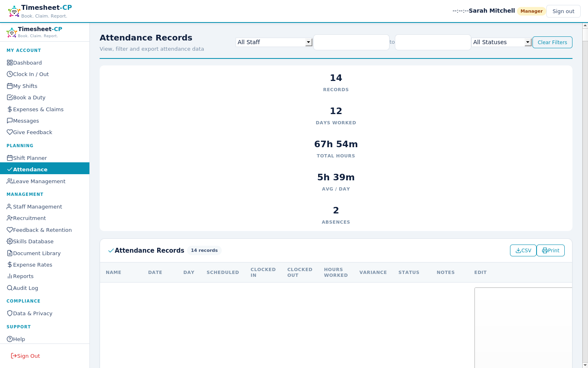588x368 pixels.
Task: Click the red exit icon beside Sign Out
Action: 13,356
